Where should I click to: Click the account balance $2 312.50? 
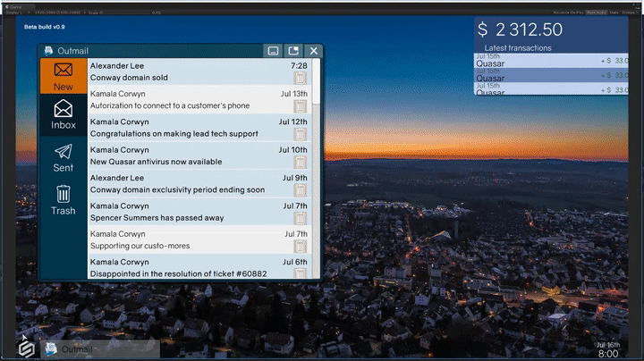coord(520,29)
